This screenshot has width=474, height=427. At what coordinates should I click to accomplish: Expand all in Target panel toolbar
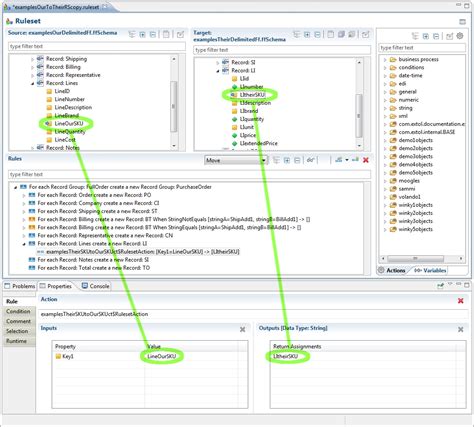(307, 34)
